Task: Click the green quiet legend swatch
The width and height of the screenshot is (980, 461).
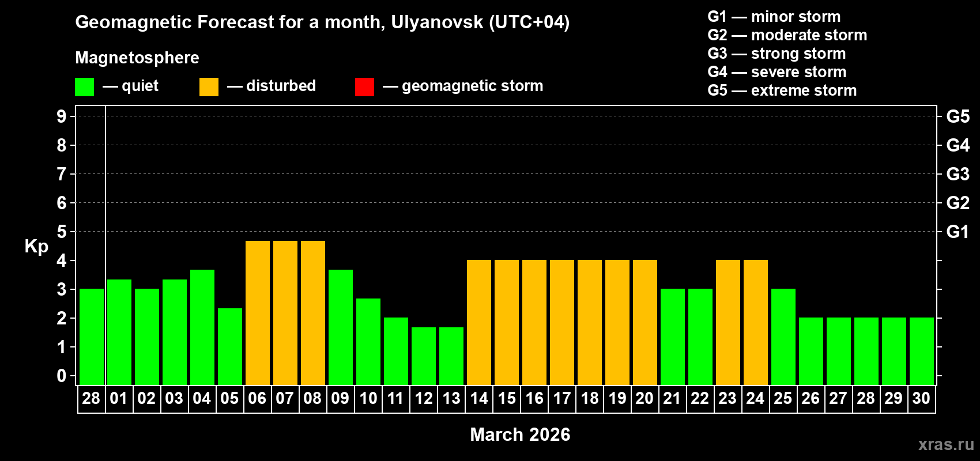Action: [84, 87]
